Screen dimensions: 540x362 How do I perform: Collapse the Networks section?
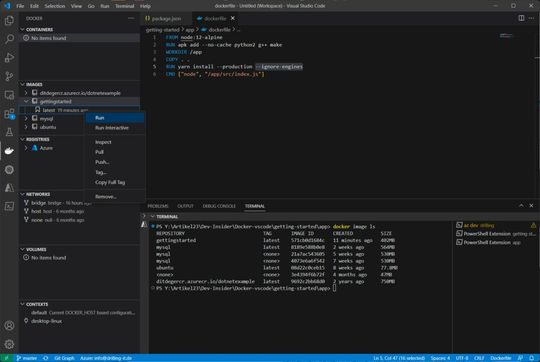click(x=23, y=194)
